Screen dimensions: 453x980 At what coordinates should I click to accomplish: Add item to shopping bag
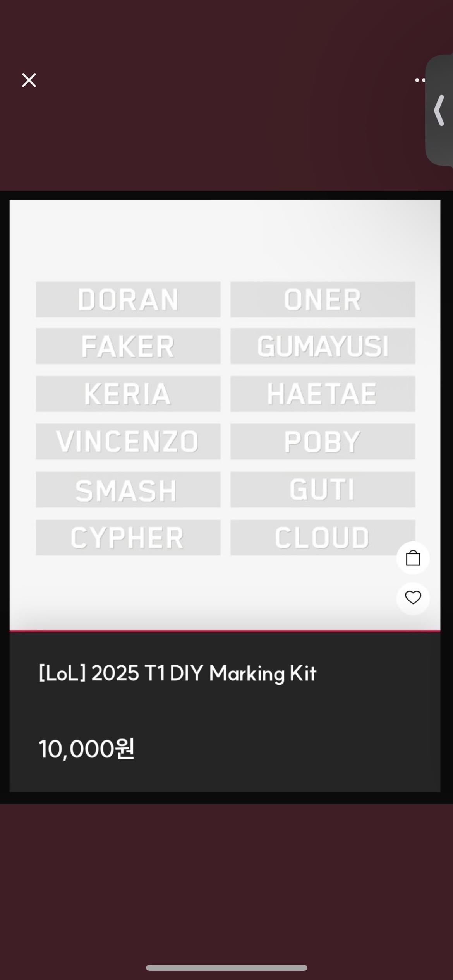coord(413,558)
